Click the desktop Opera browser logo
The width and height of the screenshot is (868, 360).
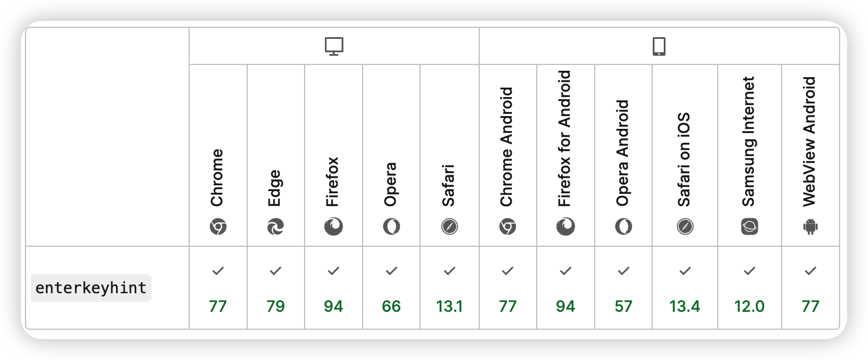pos(392,227)
